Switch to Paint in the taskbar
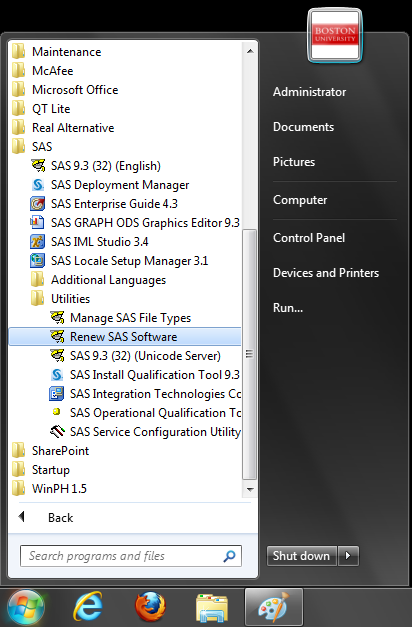 (x=274, y=607)
